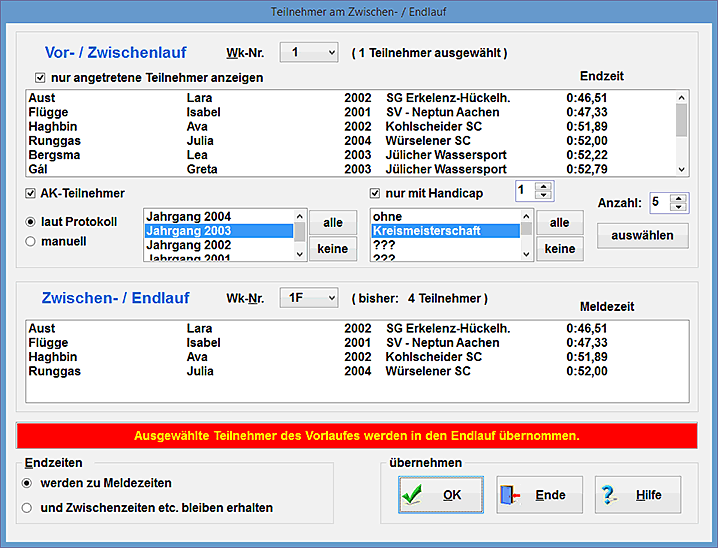Click 'alle' next to Jahrgang list
Viewport: 718px width, 548px height.
point(332,222)
